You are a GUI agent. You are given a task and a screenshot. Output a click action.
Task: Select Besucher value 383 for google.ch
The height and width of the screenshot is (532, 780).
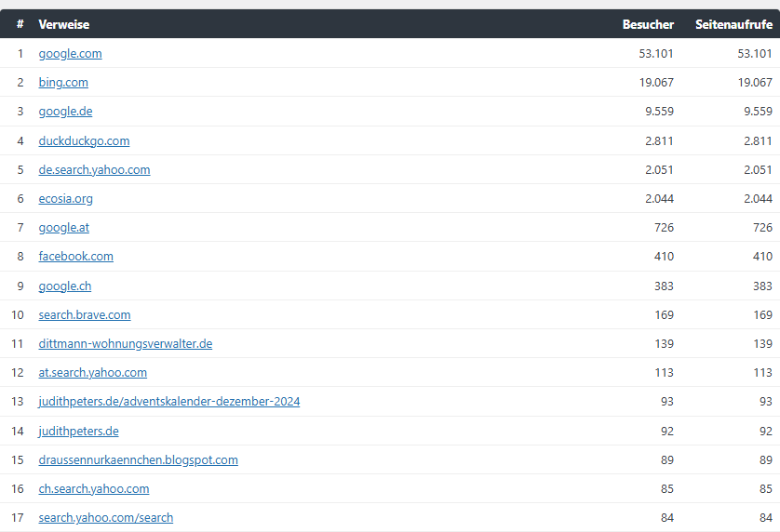[x=664, y=286]
